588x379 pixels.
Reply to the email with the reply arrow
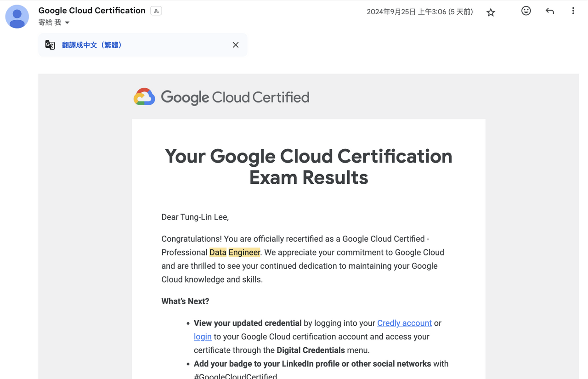[549, 11]
